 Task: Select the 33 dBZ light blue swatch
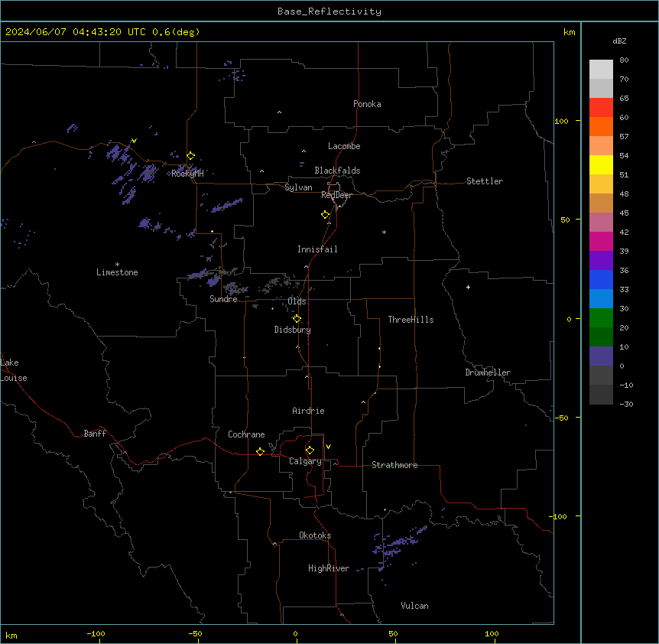click(x=601, y=299)
